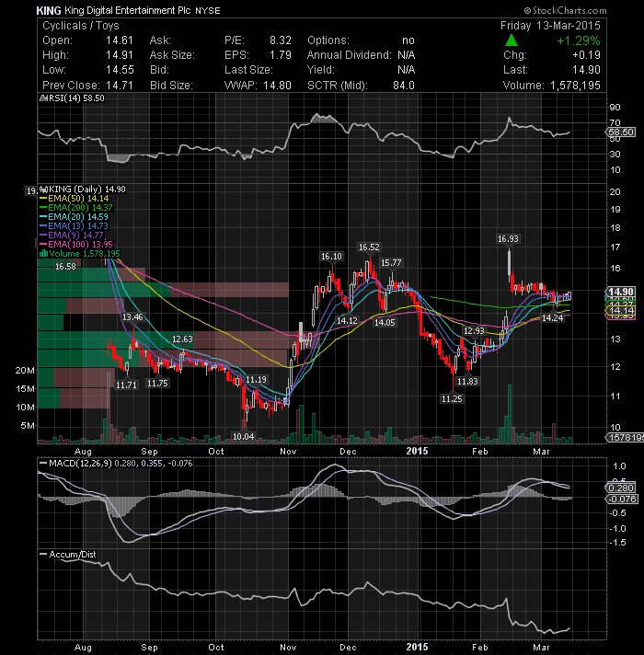Click the 15.77 price label
Screen dimensions: 644x655
click(x=391, y=263)
